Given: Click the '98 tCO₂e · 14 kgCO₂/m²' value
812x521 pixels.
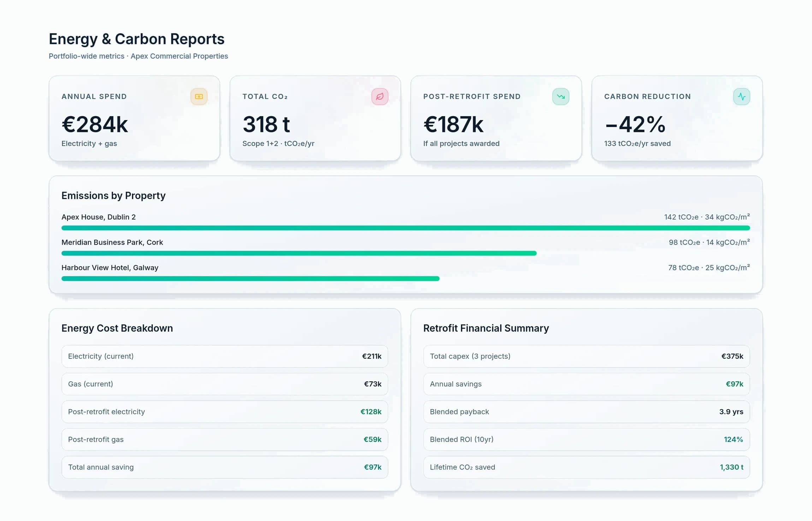Looking at the screenshot, I should point(709,242).
